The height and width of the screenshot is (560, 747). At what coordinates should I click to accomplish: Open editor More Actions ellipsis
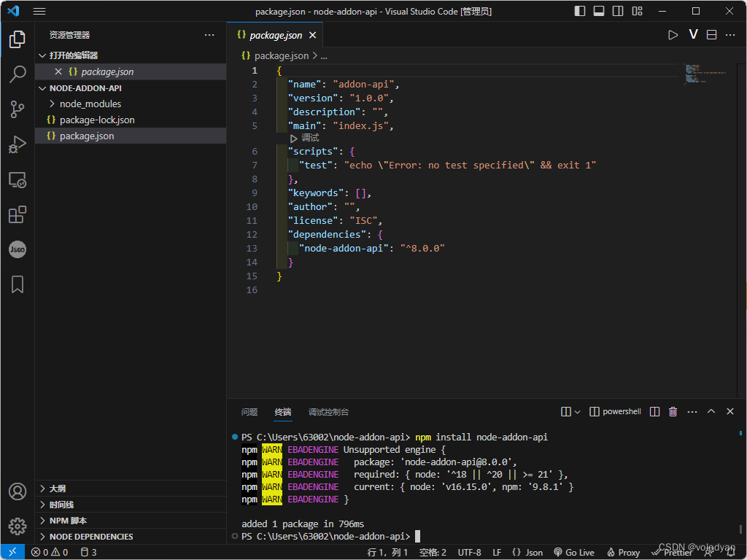tap(729, 35)
